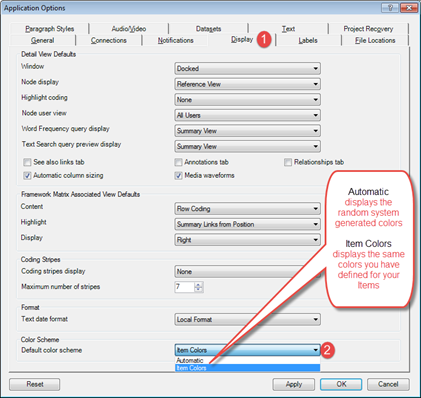Screen dimensions: 421x398
Task: Choose Item Colors in the dropdown list
Action: [247, 368]
